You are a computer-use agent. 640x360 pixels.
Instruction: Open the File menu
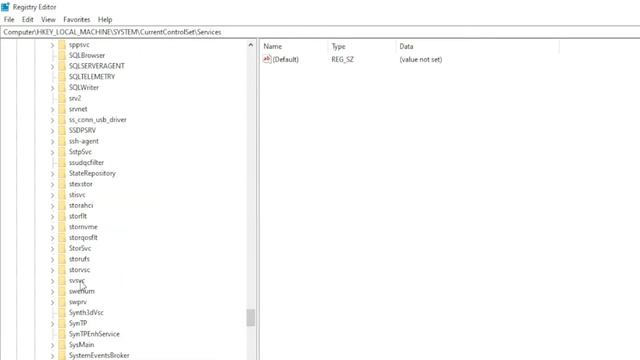pos(9,20)
